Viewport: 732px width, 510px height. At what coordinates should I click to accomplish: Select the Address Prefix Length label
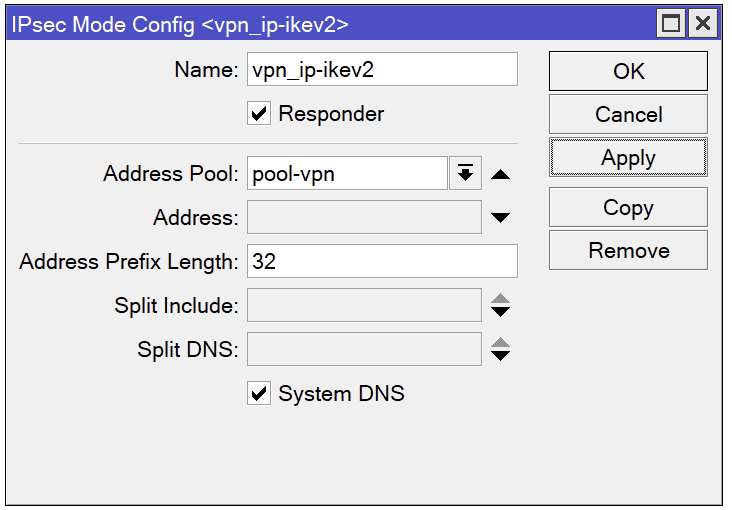pyautogui.click(x=129, y=262)
